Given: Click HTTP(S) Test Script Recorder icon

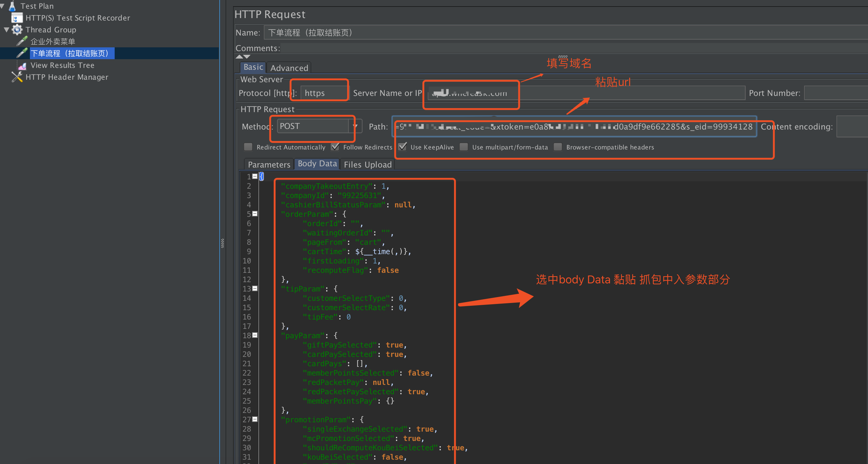Looking at the screenshot, I should tap(17, 18).
